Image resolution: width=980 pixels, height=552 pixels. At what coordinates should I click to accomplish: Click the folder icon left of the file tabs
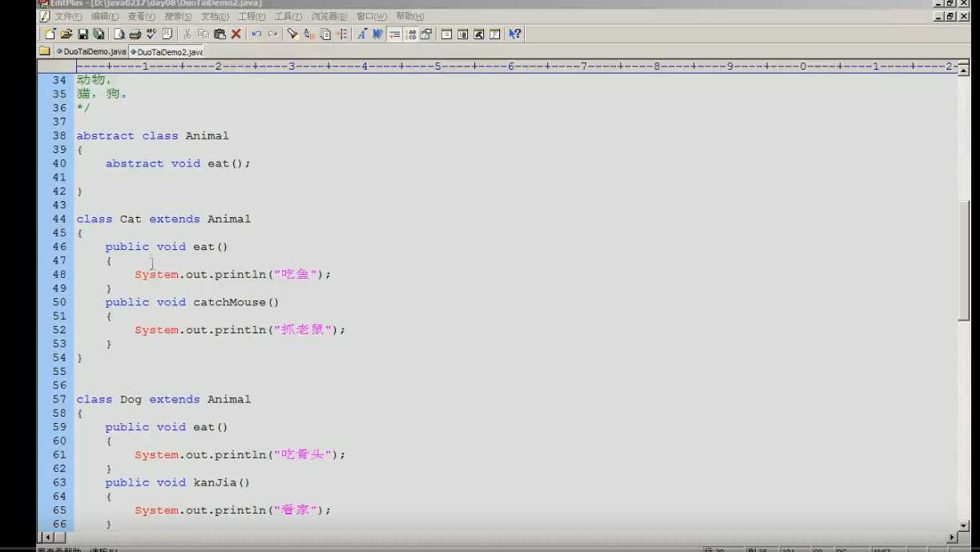coord(45,51)
